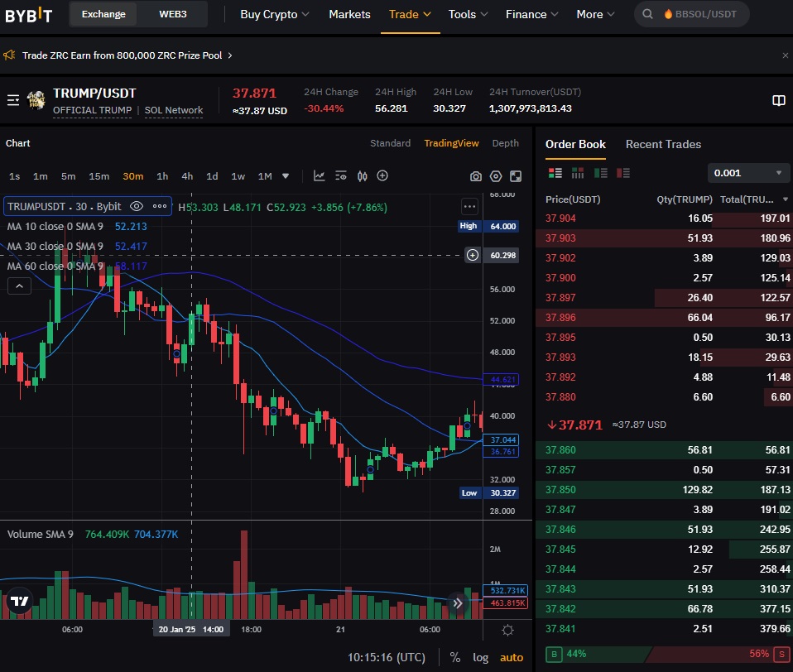Image resolution: width=793 pixels, height=672 pixels.
Task: Click the TRUMP/USDT pair name
Action: pyautogui.click(x=94, y=93)
